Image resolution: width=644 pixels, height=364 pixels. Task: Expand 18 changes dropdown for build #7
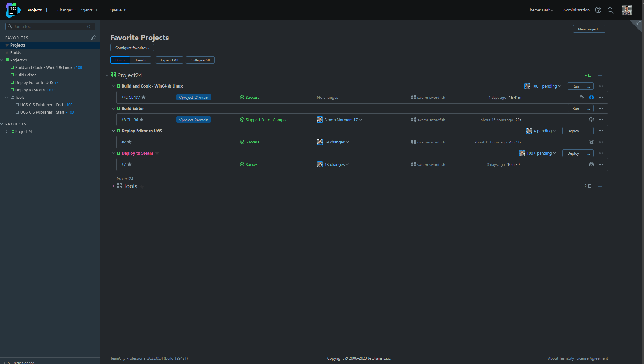coord(336,164)
